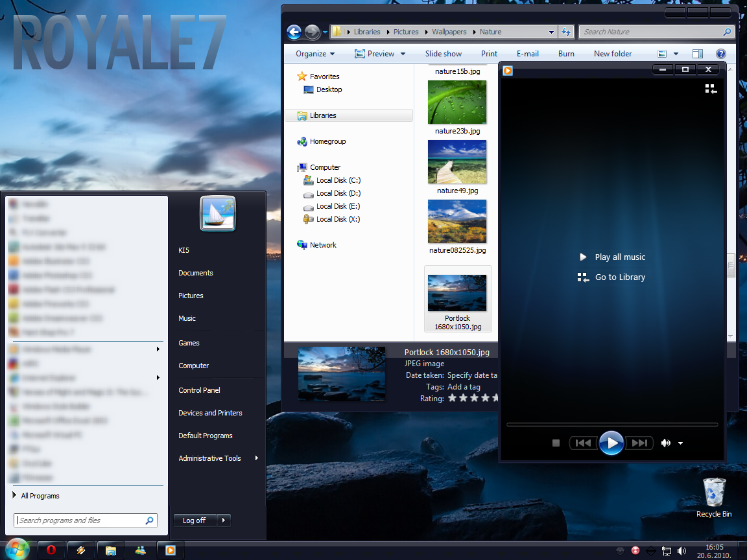Expand the Windows Media Player submenu in Start menu
The width and height of the screenshot is (747, 560).
click(157, 349)
